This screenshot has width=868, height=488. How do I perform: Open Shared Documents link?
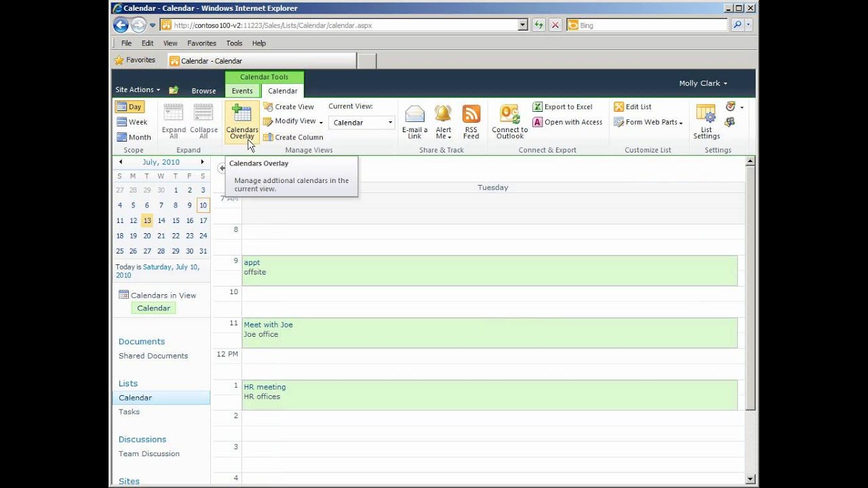(153, 356)
